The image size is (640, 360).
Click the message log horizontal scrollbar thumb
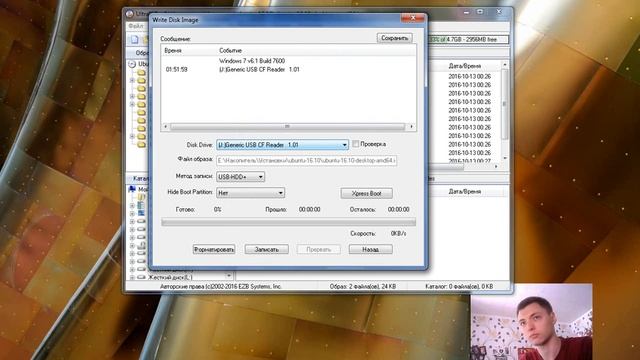287,127
